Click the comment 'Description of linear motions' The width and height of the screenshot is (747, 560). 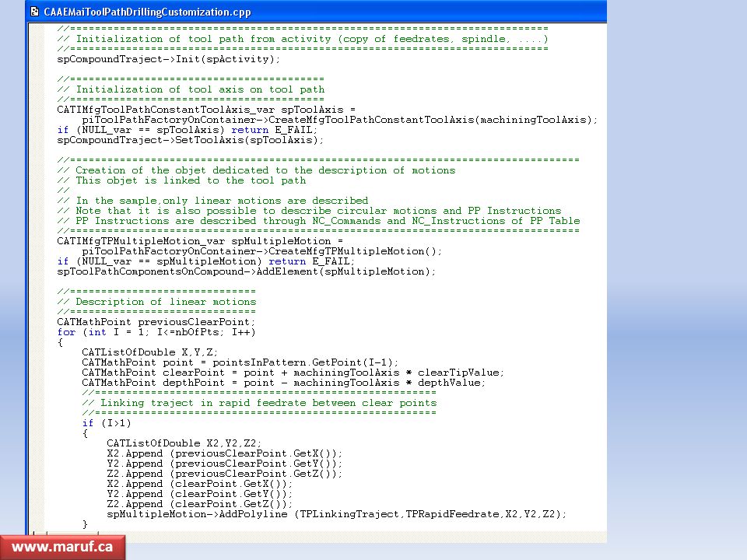(156, 302)
